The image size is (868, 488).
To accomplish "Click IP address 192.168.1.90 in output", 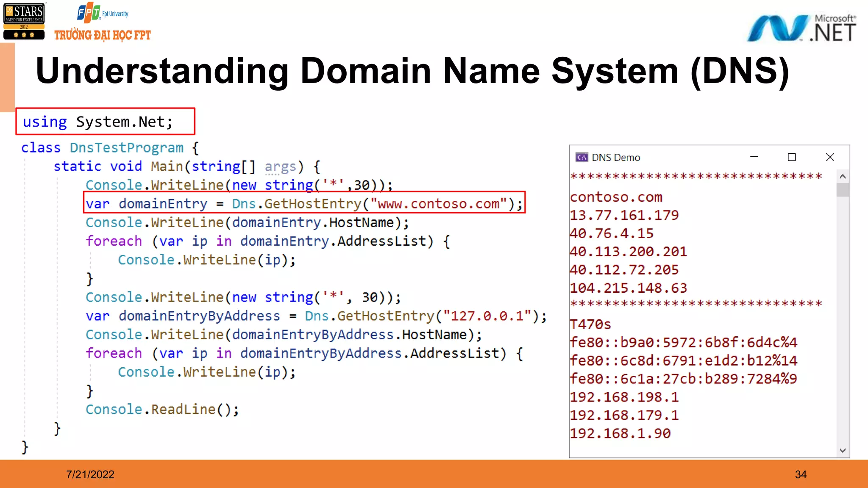I will point(620,433).
